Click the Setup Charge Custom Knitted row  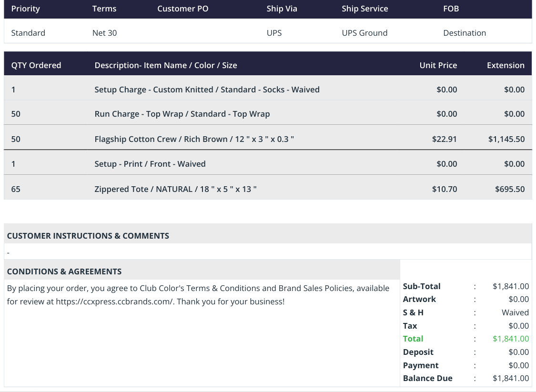pos(268,90)
